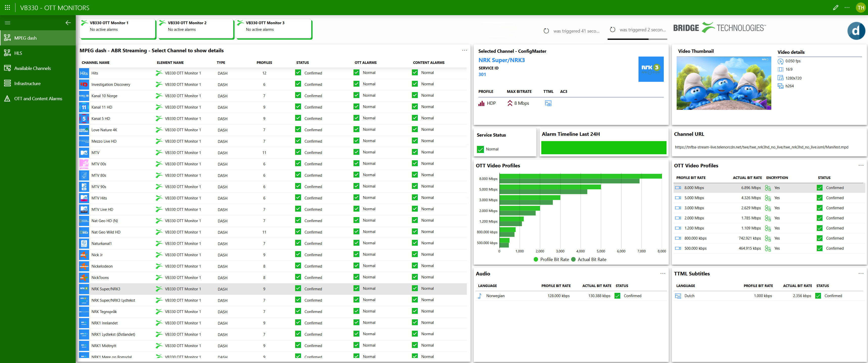Screen dimensions: 868x363
Task: Open Available Channels page
Action: click(x=38, y=68)
